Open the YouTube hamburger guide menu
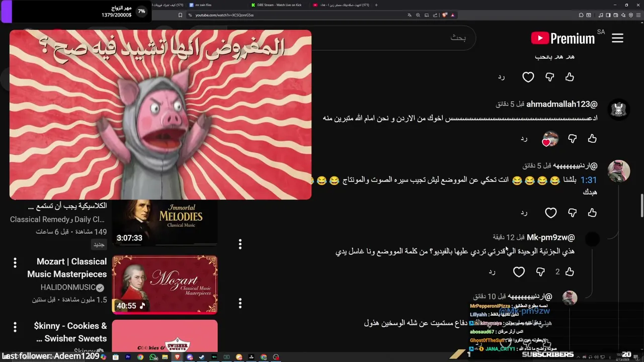This screenshot has width=644, height=362. point(617,38)
